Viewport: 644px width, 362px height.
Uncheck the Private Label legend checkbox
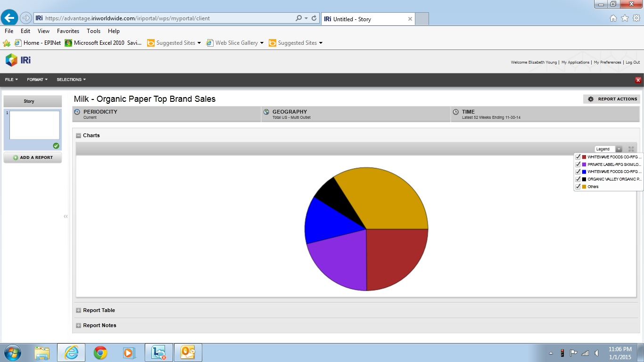click(x=578, y=165)
